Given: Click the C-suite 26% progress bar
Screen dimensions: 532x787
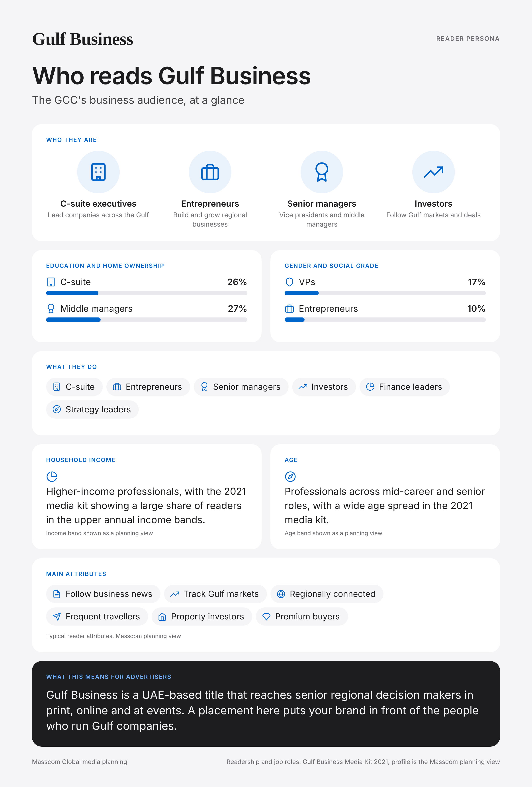Looking at the screenshot, I should 147,293.
